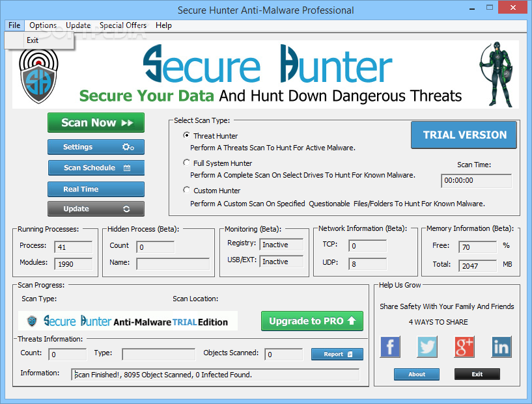Open the Update menu in menu bar
532x404 pixels.
[78, 25]
